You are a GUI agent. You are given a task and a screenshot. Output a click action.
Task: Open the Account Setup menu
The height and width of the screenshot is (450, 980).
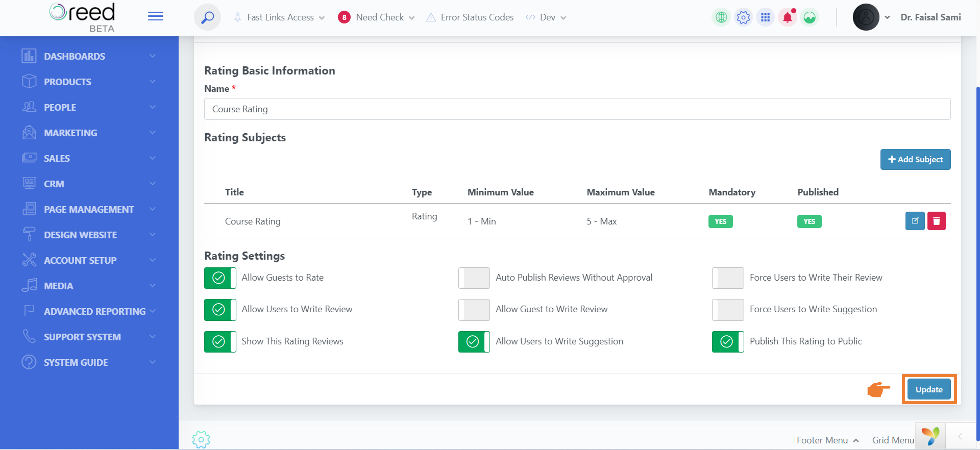click(x=89, y=260)
